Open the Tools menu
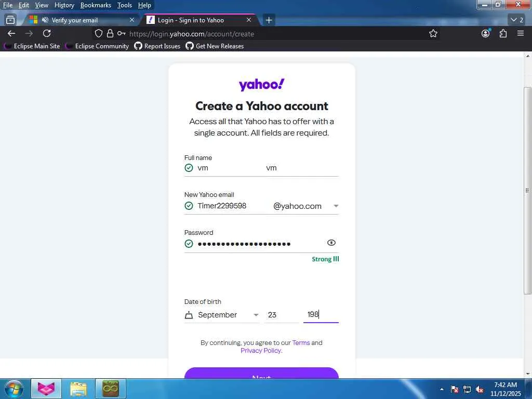Screen dimensions: 532x399 [x=125, y=5]
